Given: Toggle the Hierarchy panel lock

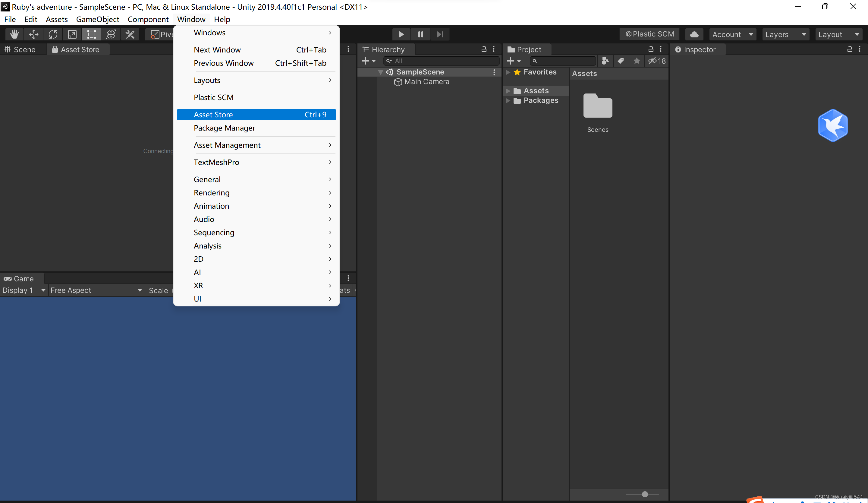Looking at the screenshot, I should pos(484,49).
